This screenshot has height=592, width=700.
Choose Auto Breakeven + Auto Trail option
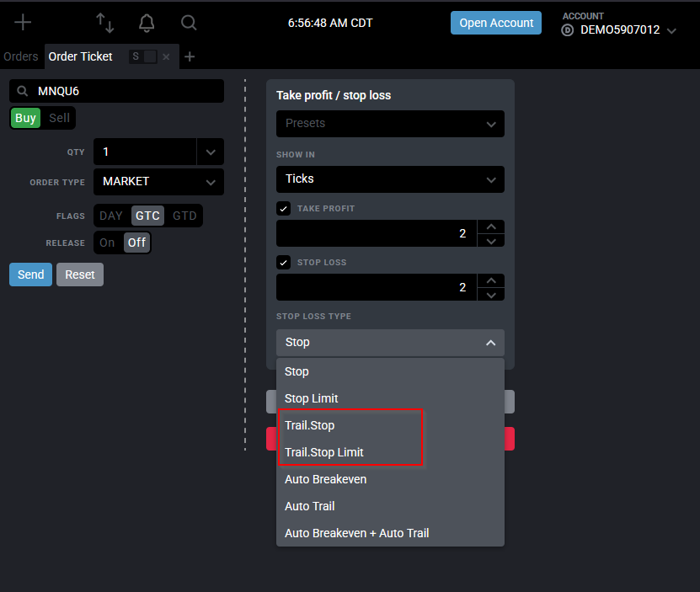[x=390, y=533]
